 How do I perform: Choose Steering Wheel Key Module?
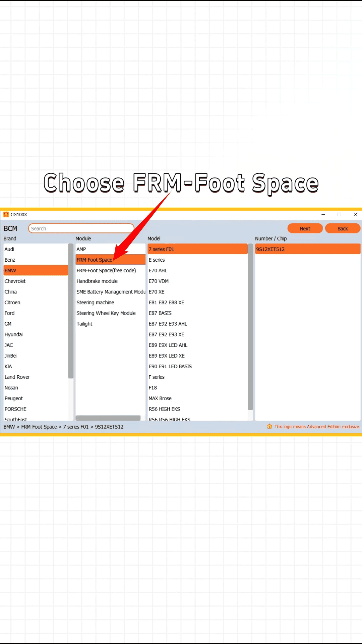[x=110, y=313]
